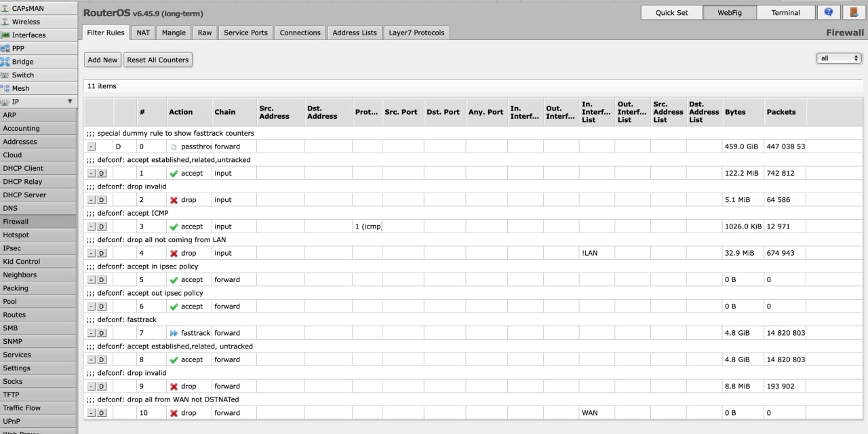Open the Mesh sidebar entry
This screenshot has height=434, width=868.
click(39, 88)
